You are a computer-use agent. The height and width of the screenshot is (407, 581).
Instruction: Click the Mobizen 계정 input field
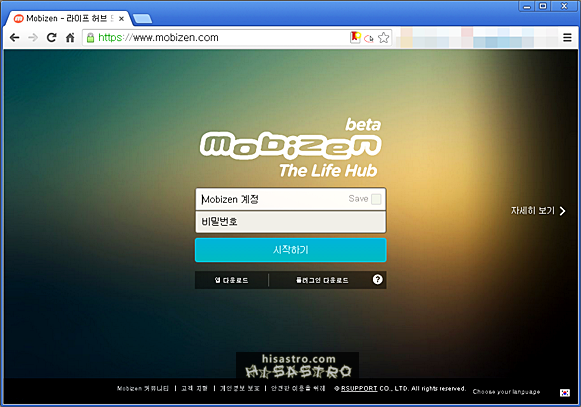(290, 199)
